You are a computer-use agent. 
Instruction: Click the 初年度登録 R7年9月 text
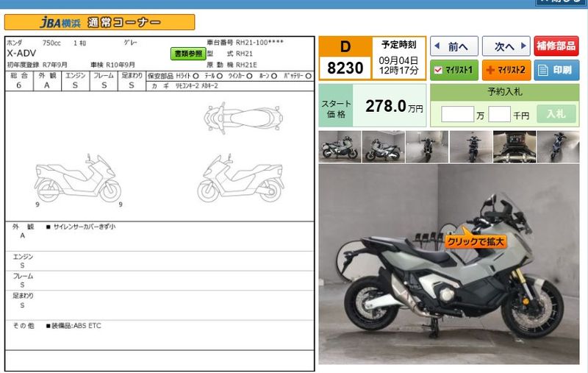[37, 65]
